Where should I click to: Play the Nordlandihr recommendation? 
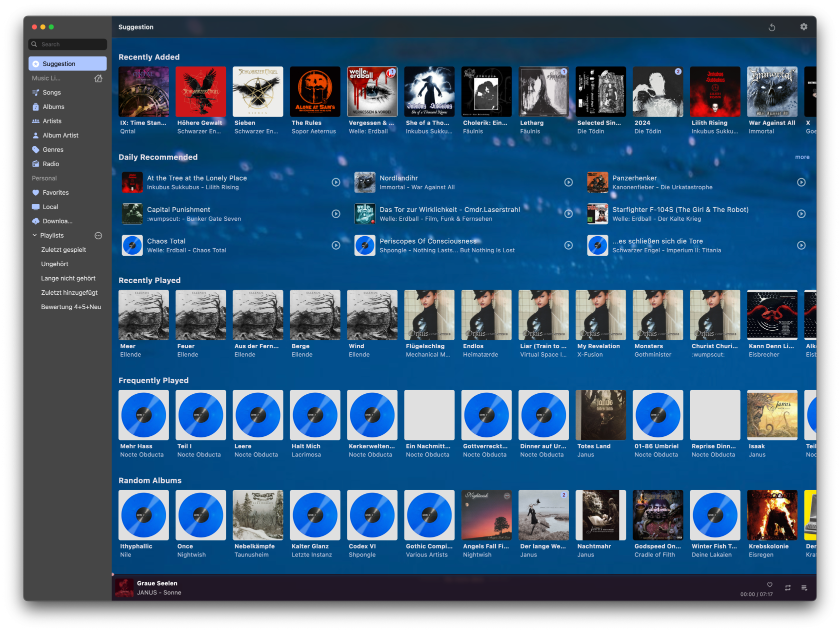(x=568, y=182)
